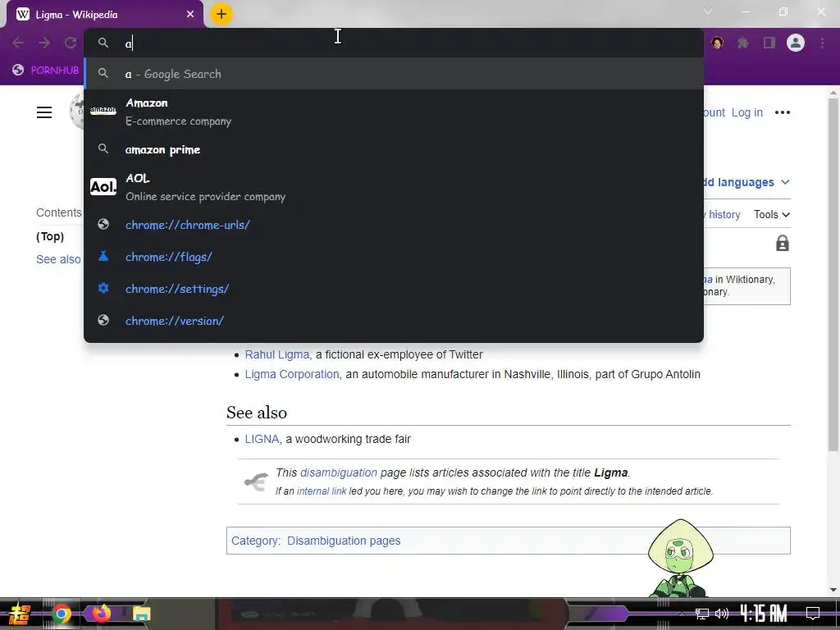
Task: Click the gear icon beside chrome://settings
Action: 103,288
